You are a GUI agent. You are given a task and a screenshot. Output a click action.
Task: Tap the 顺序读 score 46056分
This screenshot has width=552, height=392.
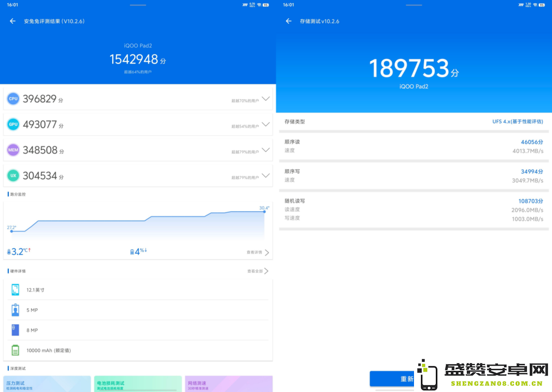tap(532, 142)
